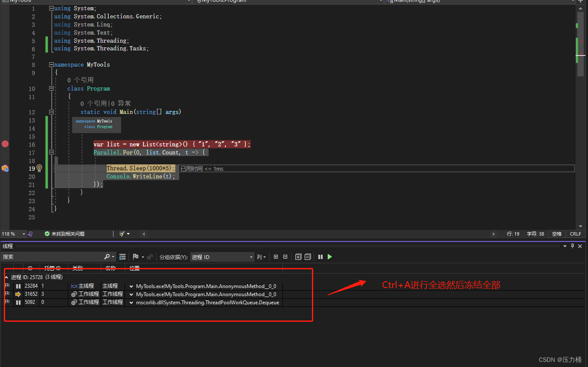Expand call stack for thread 31652 location
Viewport: 588px width, 367px height.
(131, 294)
